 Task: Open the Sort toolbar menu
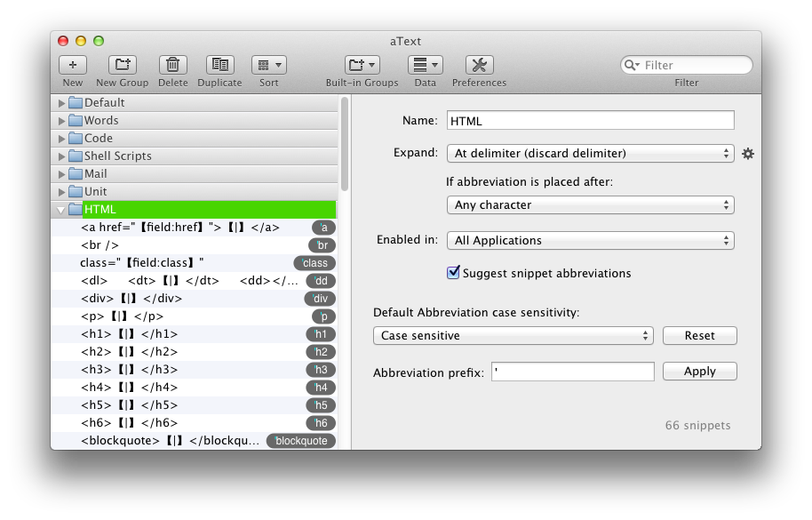269,65
